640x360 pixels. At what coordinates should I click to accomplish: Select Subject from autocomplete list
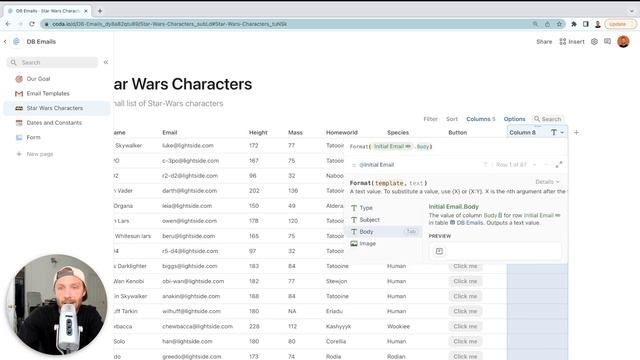point(384,220)
